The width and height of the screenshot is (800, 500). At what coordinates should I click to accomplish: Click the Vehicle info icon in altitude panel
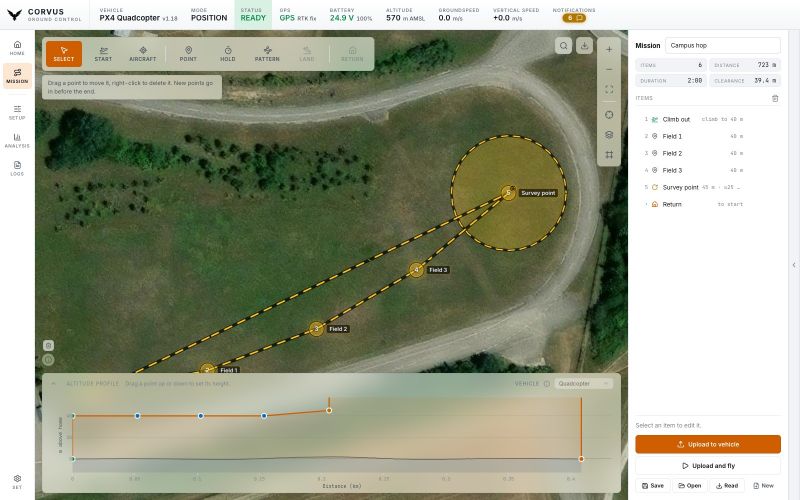click(546, 384)
